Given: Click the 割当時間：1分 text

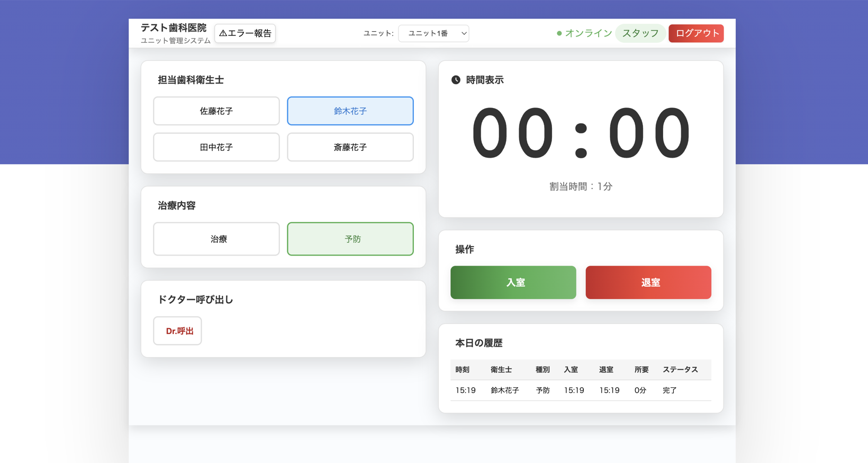Looking at the screenshot, I should click(581, 186).
